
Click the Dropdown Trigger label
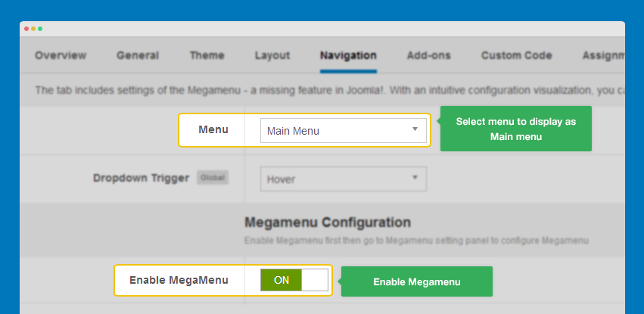click(x=142, y=178)
